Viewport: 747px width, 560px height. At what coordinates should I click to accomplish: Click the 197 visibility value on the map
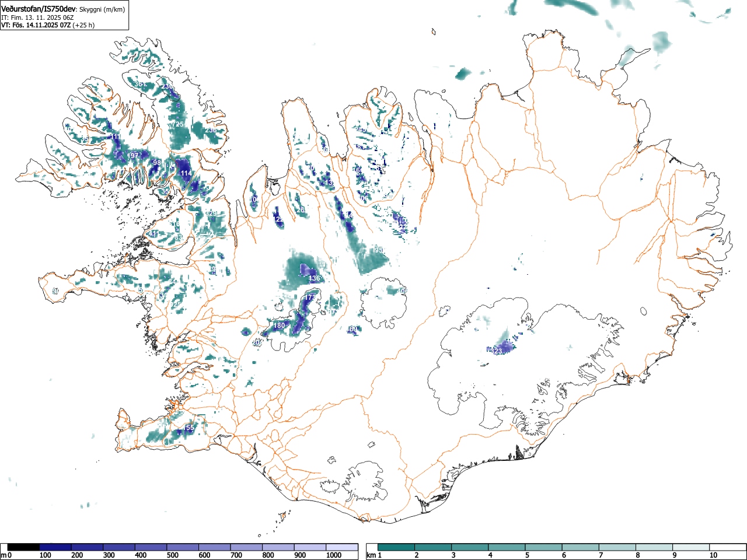(x=134, y=155)
